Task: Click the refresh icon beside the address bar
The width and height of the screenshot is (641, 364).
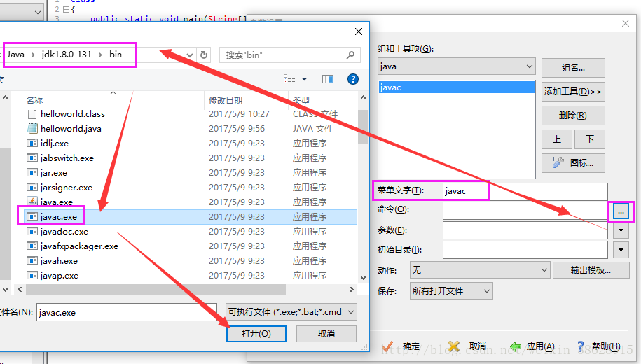Action: click(x=204, y=55)
